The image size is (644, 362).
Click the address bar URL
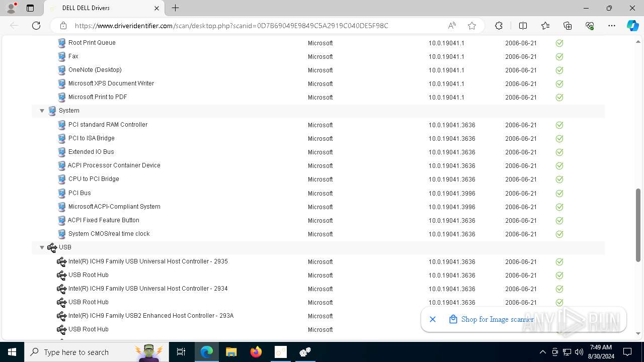click(231, 26)
